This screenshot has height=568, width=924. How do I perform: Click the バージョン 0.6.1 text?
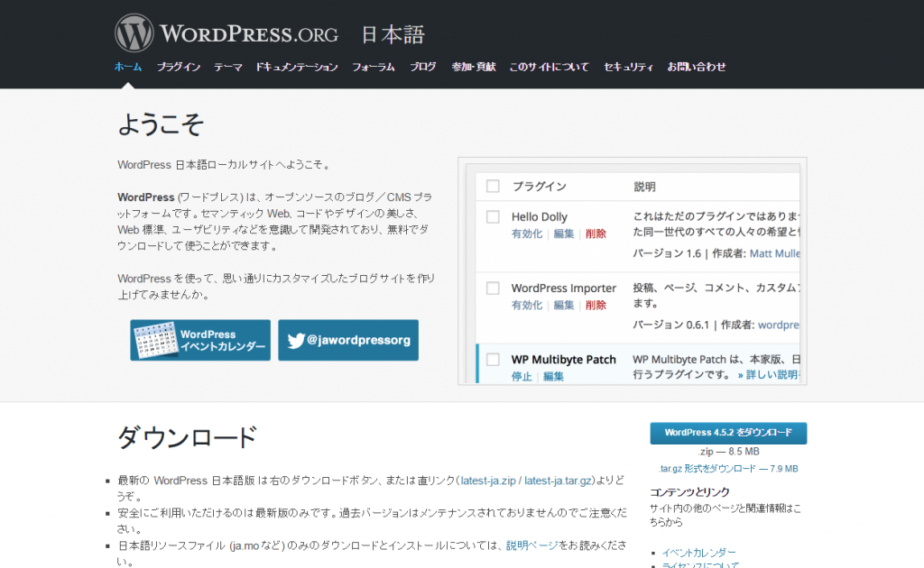671,325
